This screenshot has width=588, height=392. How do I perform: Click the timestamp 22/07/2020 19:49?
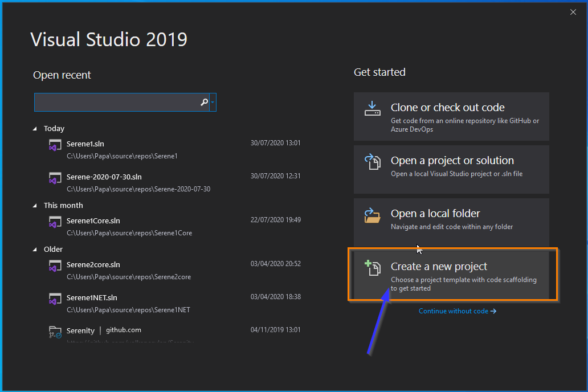(x=276, y=220)
